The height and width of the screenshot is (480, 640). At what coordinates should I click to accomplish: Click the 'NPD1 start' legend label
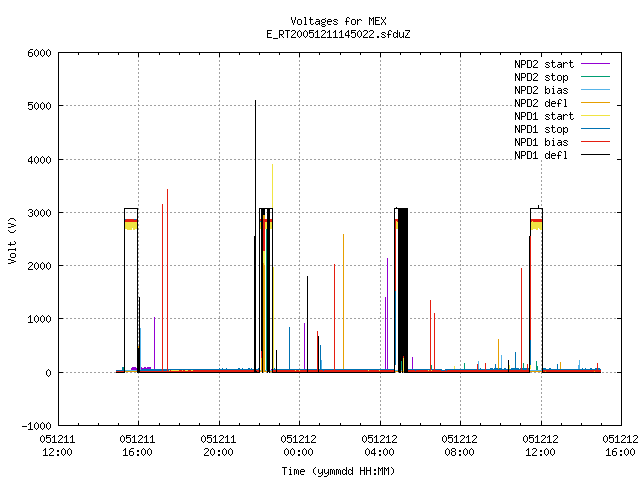click(x=544, y=116)
